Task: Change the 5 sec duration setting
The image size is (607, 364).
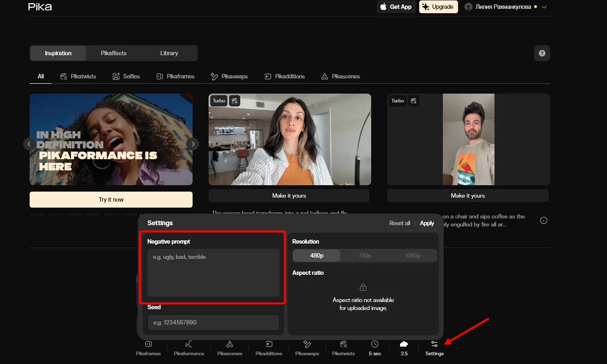Action: pos(375,348)
